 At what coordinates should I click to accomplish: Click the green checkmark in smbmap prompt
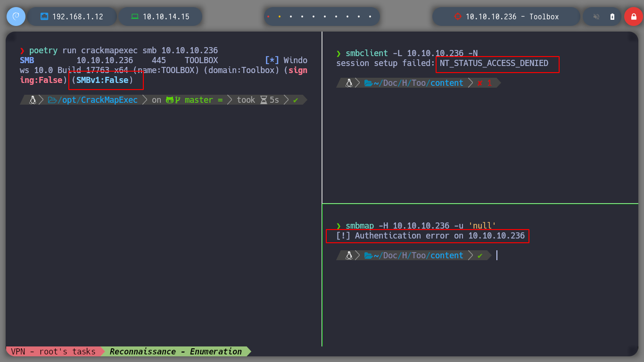[480, 255]
